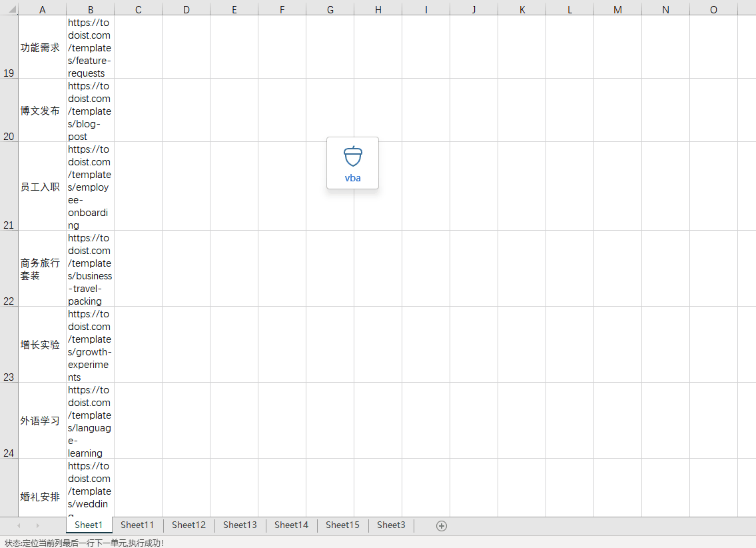Viewport: 756px width, 548px height.
Task: Switch to Sheet11 tab
Action: [137, 525]
